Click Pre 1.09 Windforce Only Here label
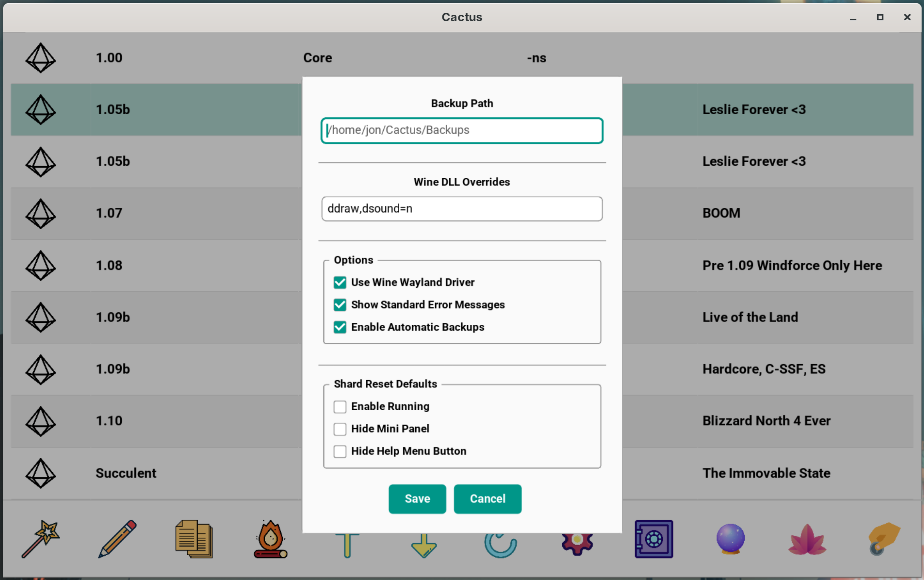The width and height of the screenshot is (924, 580). (x=792, y=265)
